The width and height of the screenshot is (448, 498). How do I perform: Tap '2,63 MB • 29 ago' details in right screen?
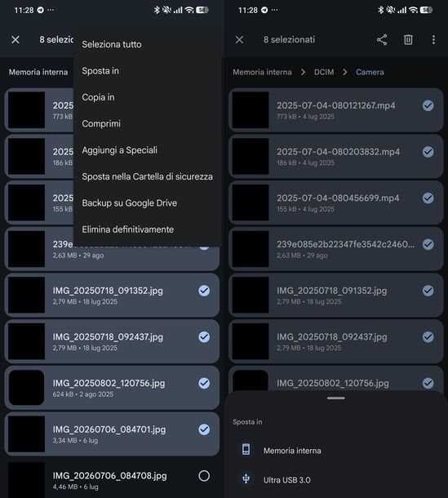point(302,256)
